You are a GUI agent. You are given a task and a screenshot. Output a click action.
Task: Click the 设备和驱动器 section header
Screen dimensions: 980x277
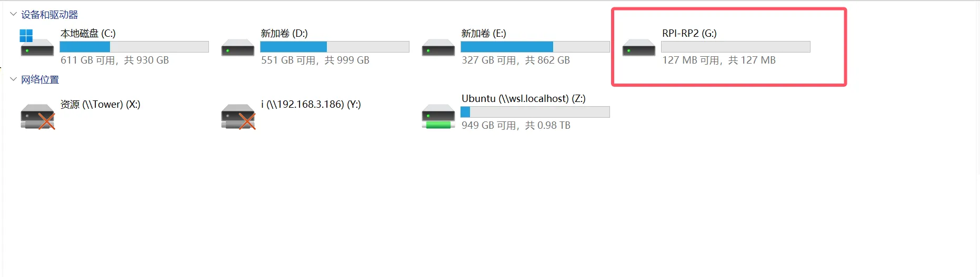coord(49,15)
